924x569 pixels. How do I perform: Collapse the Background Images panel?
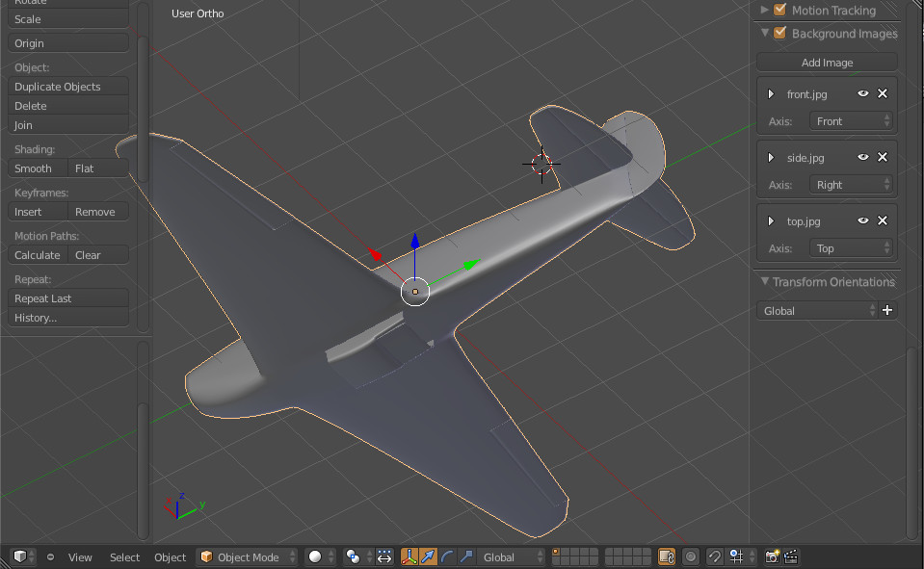764,33
